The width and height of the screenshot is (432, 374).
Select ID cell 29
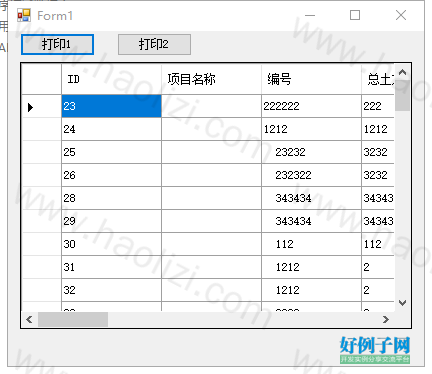111,221
